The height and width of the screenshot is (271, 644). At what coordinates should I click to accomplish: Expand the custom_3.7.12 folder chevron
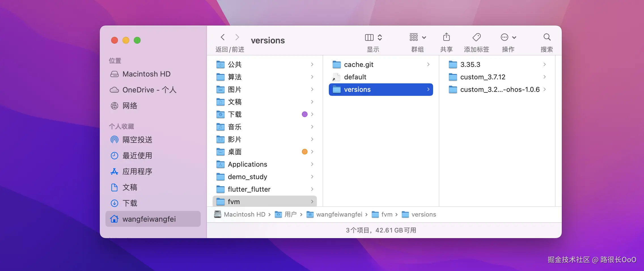(x=545, y=77)
